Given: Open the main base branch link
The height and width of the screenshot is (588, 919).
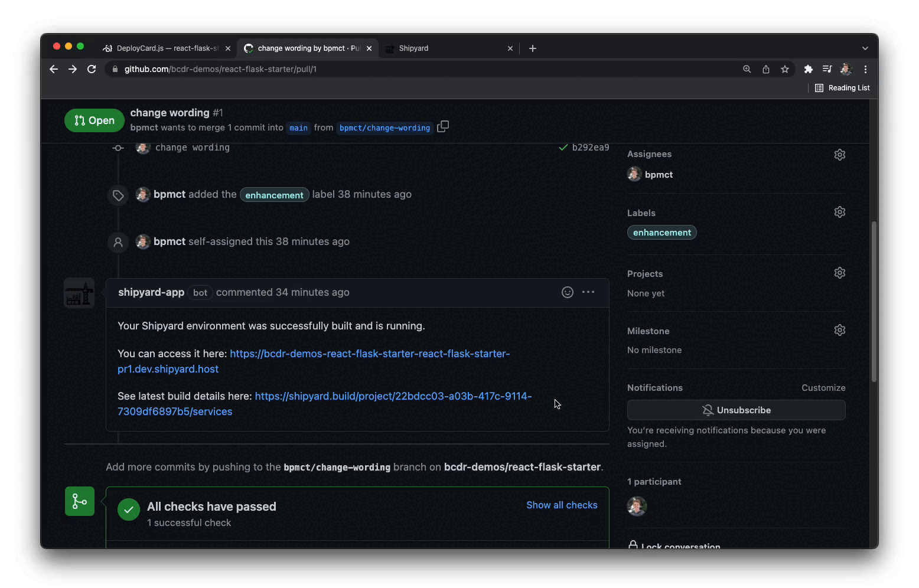Looking at the screenshot, I should pos(298,128).
